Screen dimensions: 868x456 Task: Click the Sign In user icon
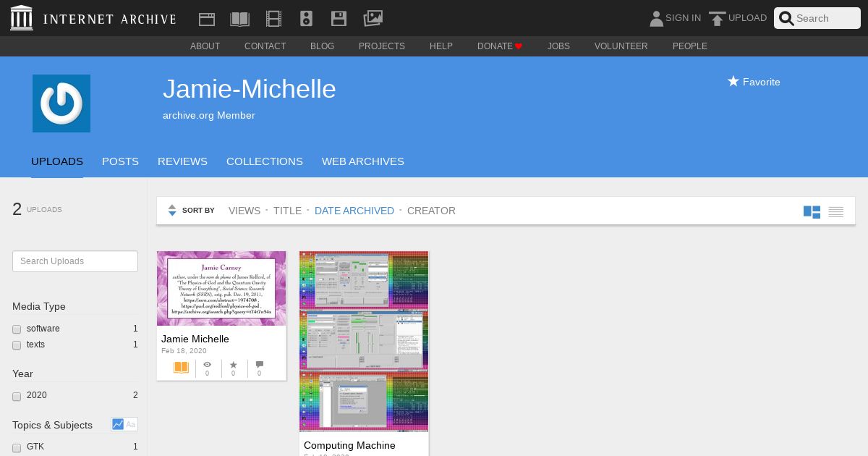[656, 18]
